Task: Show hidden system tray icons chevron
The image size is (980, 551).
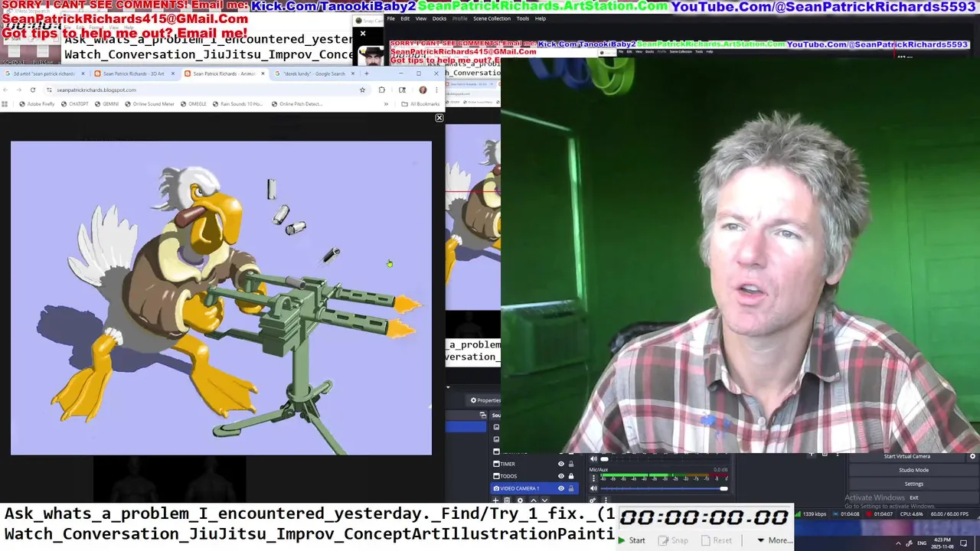Action: pyautogui.click(x=898, y=543)
